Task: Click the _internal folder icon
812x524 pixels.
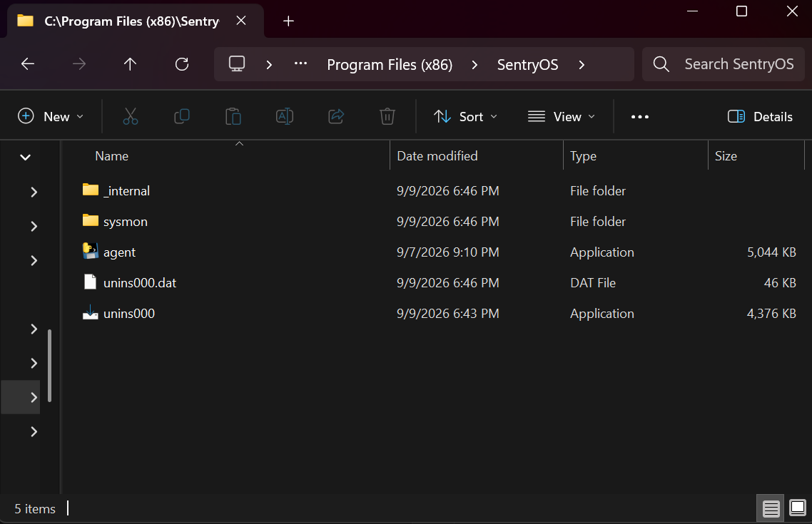Action: point(90,190)
